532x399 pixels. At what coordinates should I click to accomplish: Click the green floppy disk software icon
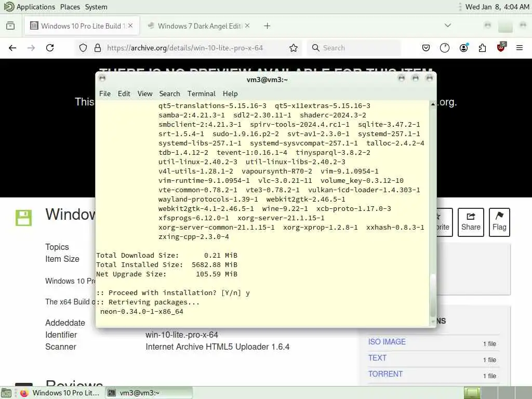[23, 218]
